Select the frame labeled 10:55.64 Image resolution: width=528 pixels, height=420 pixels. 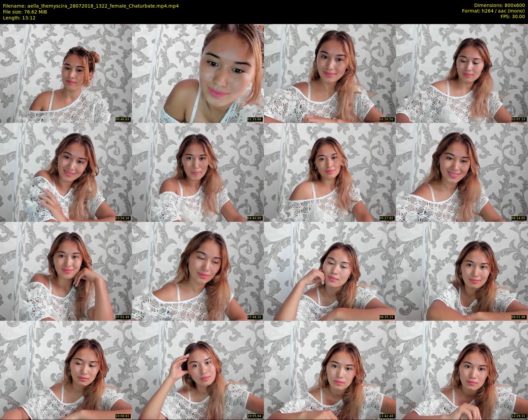(x=198, y=370)
